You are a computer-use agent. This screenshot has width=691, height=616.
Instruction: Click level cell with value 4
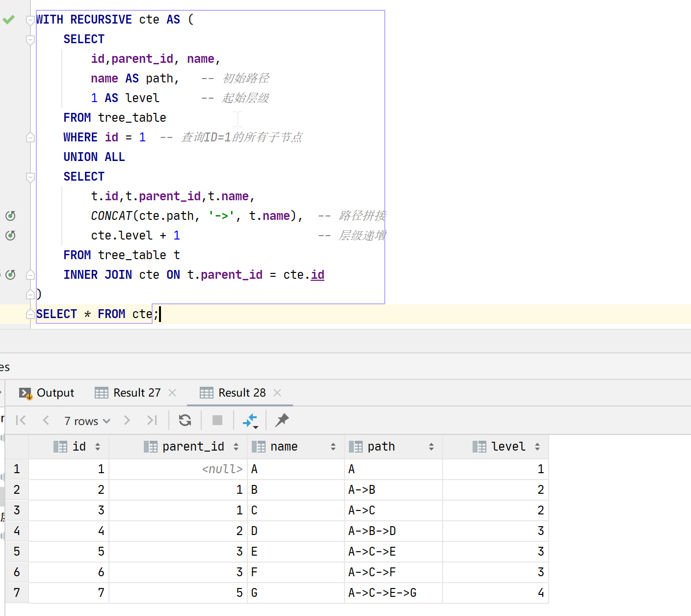496,593
